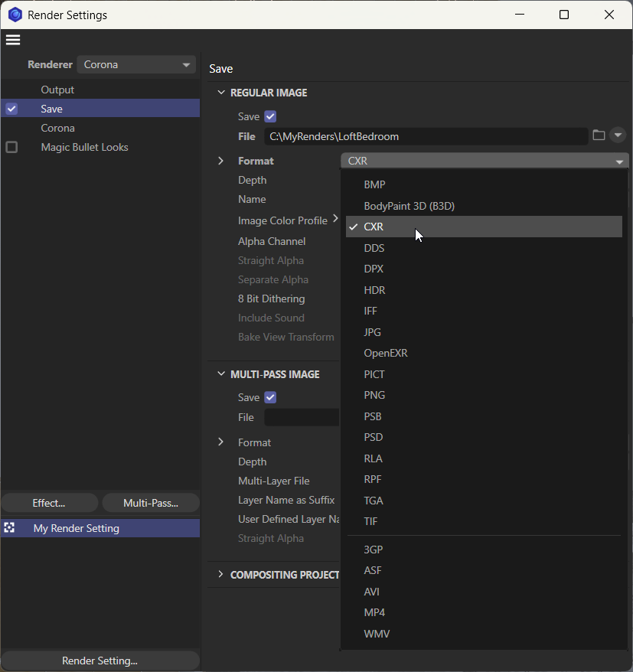Select HDR format option
633x672 pixels.
pyautogui.click(x=484, y=290)
